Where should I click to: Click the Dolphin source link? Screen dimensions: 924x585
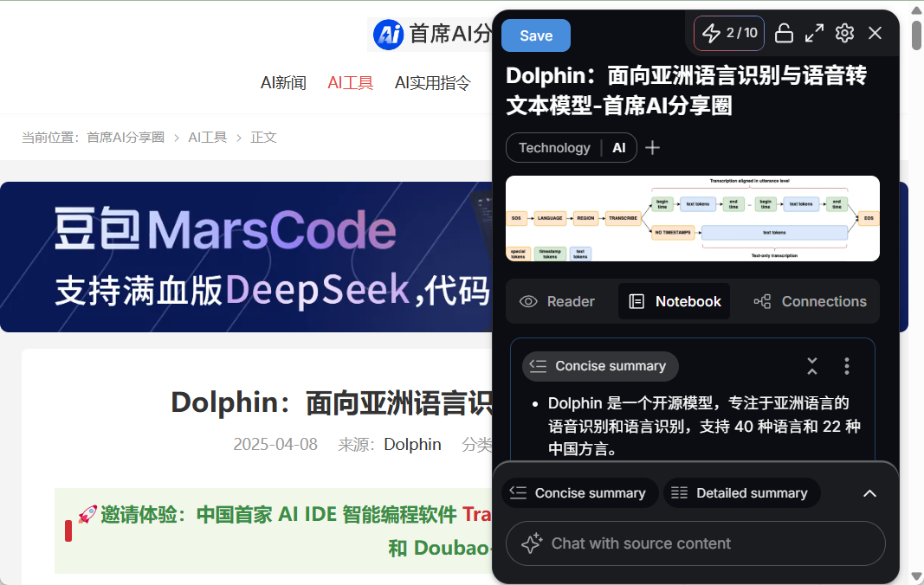point(412,444)
